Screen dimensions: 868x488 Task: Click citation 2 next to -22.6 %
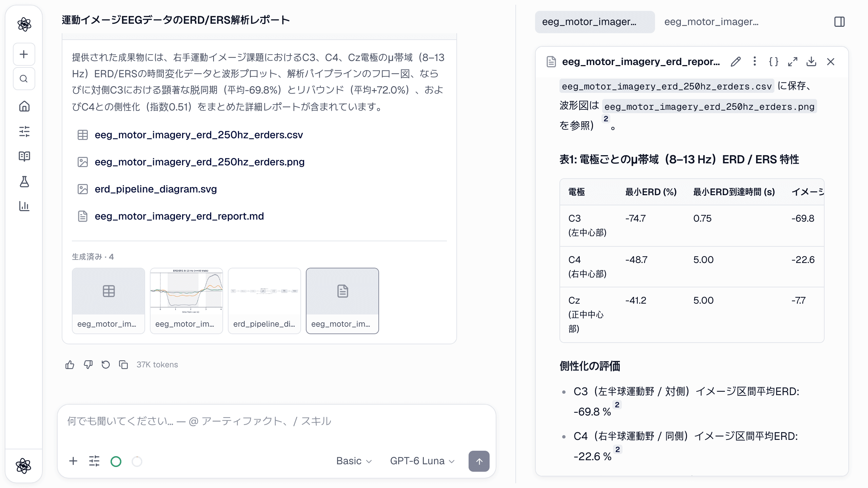pyautogui.click(x=617, y=449)
